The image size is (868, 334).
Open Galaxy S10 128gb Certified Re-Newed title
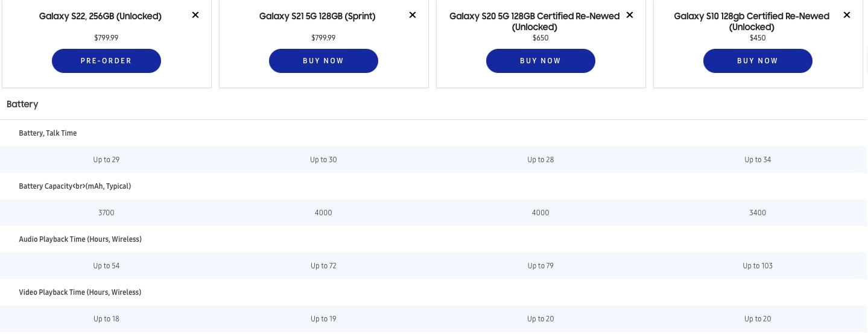tap(752, 22)
